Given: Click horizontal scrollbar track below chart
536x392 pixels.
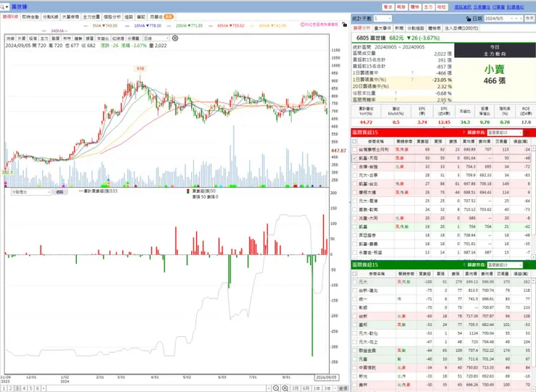Looking at the screenshot, I should pyautogui.click(x=156, y=388).
